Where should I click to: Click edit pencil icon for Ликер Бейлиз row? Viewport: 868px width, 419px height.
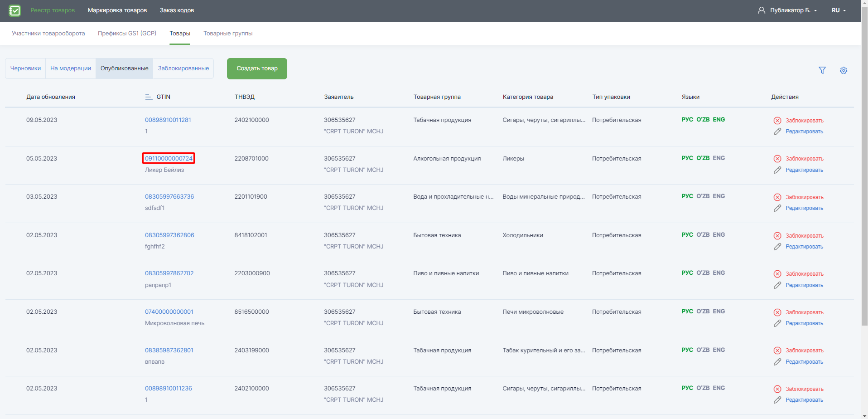pos(777,170)
